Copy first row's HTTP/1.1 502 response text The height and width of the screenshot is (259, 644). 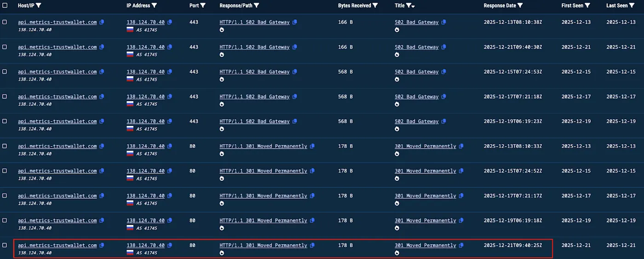click(x=295, y=22)
